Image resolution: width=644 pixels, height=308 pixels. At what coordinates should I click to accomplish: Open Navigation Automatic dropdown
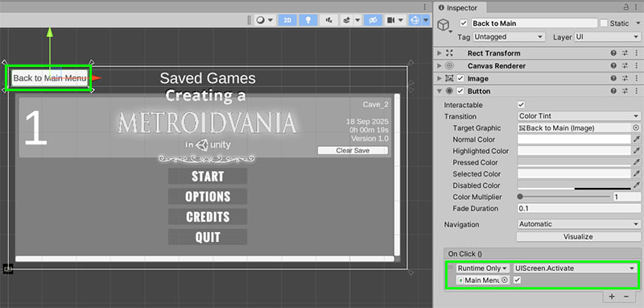pyautogui.click(x=579, y=224)
